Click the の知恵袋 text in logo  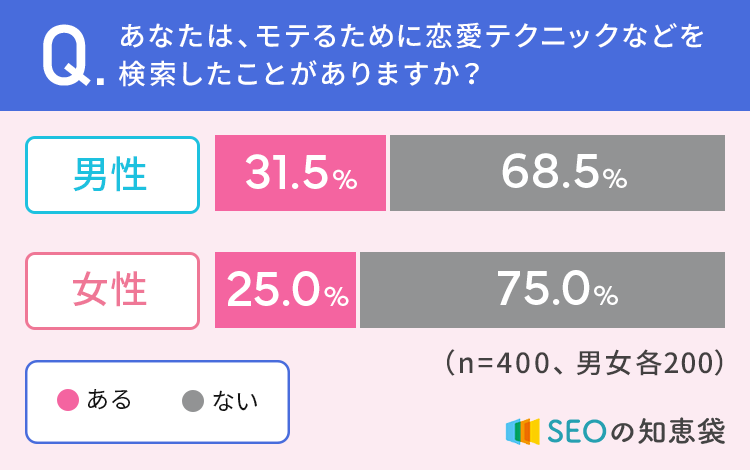click(666, 430)
